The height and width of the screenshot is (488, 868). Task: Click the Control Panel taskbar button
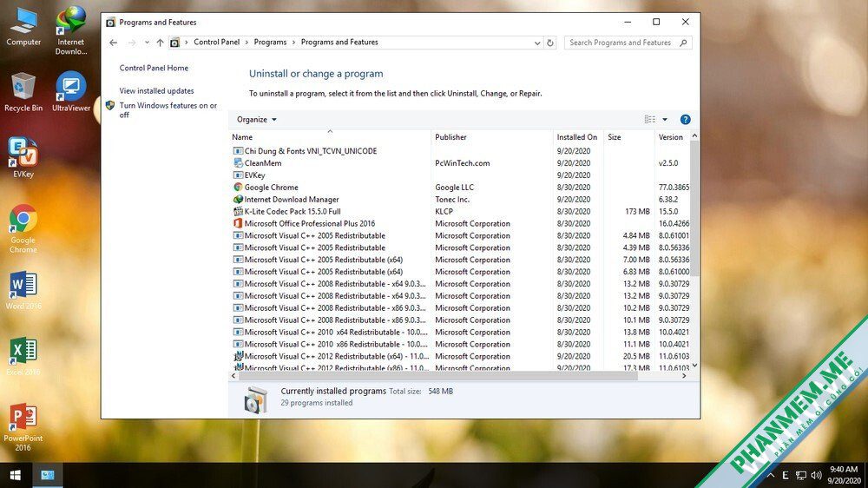click(x=48, y=475)
